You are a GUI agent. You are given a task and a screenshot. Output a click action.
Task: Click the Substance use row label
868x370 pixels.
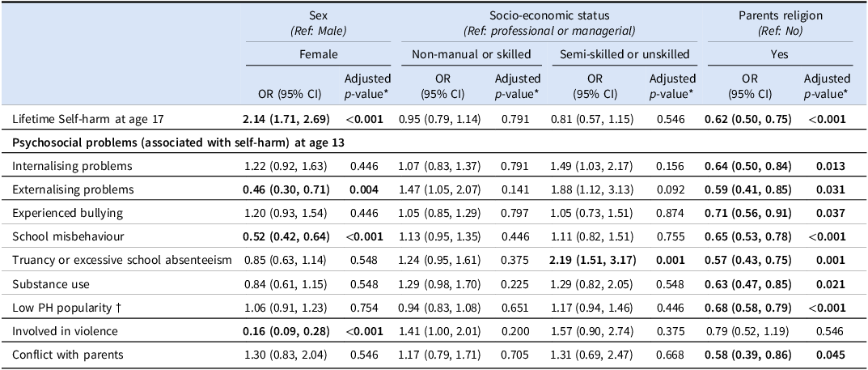pos(50,284)
